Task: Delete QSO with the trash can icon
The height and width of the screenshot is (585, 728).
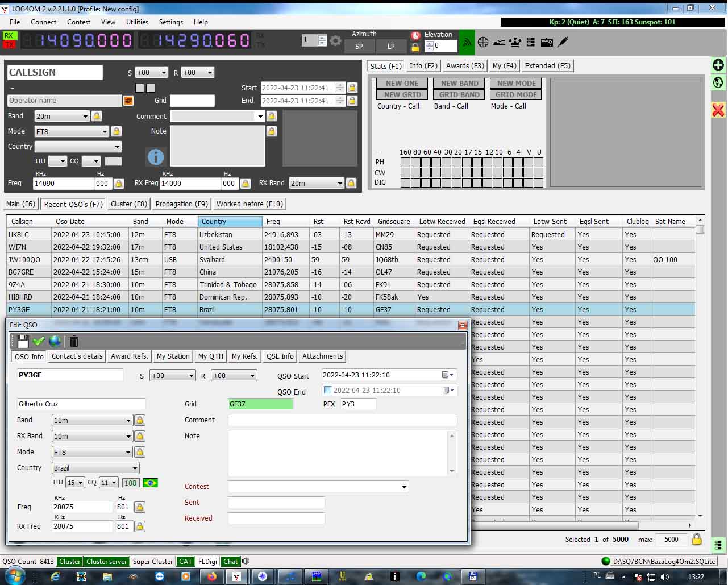Action: click(74, 341)
